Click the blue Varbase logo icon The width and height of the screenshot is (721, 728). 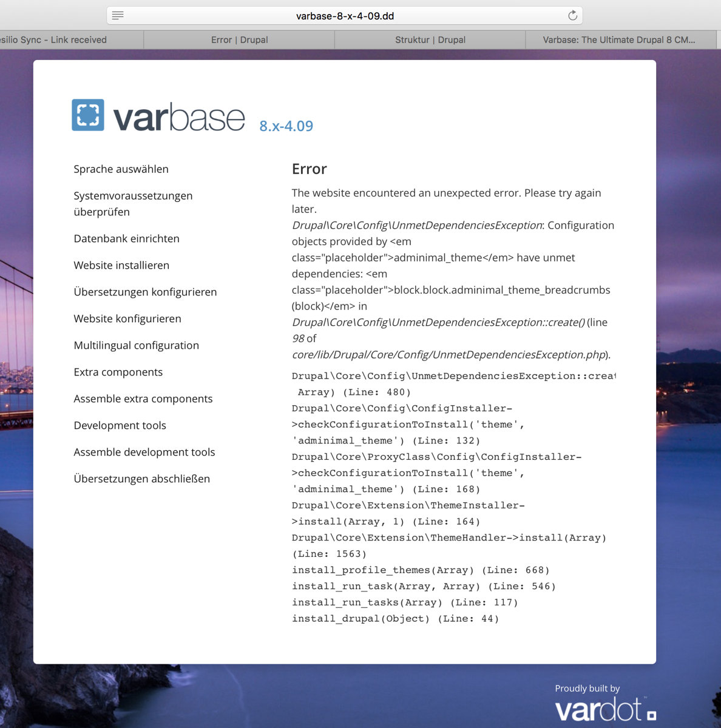[87, 114]
